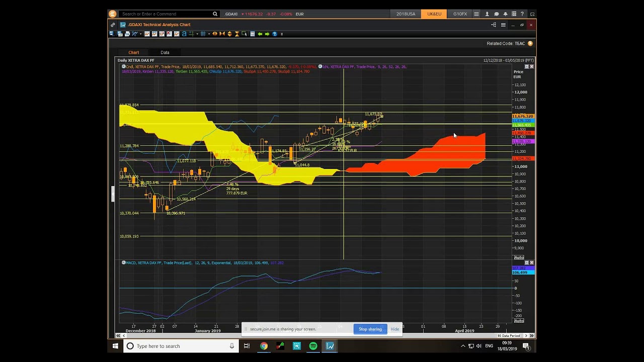
Task: Click the Cndl XETRA DAX legend marker
Action: tap(123, 66)
